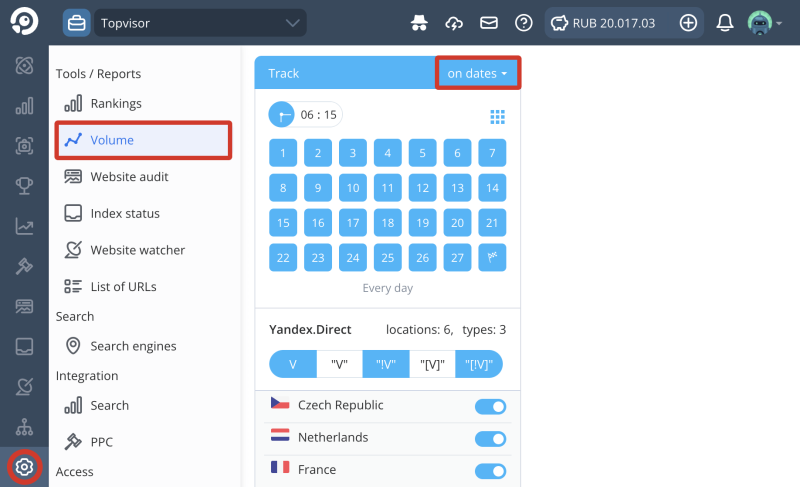Select the Volume menu item

[143, 140]
